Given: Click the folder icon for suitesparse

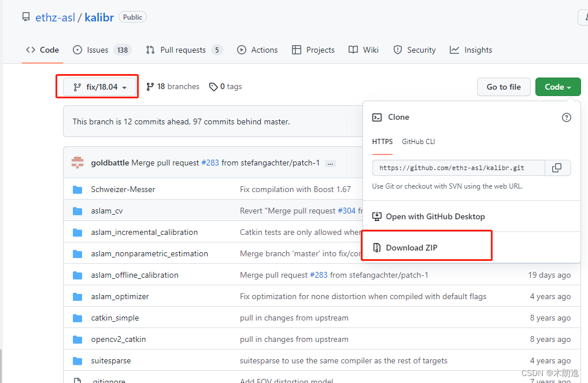Looking at the screenshot, I should pos(77,360).
